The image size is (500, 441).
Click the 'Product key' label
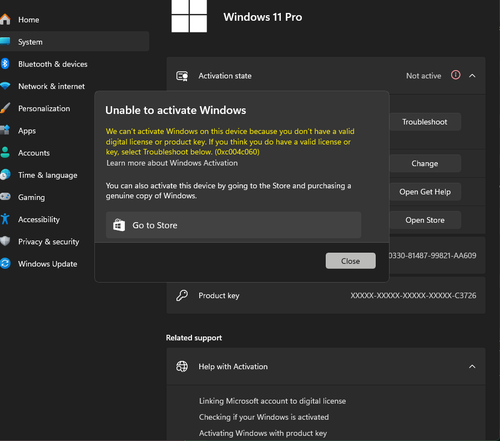click(x=219, y=296)
